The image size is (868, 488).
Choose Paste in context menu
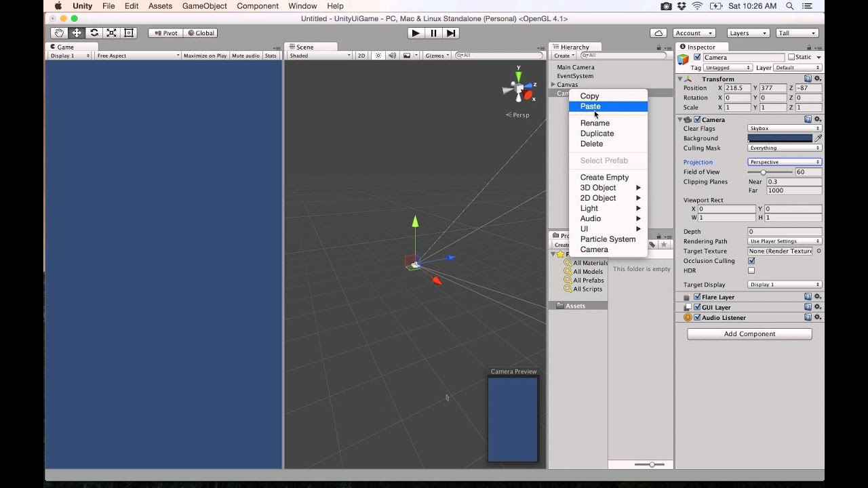click(608, 106)
